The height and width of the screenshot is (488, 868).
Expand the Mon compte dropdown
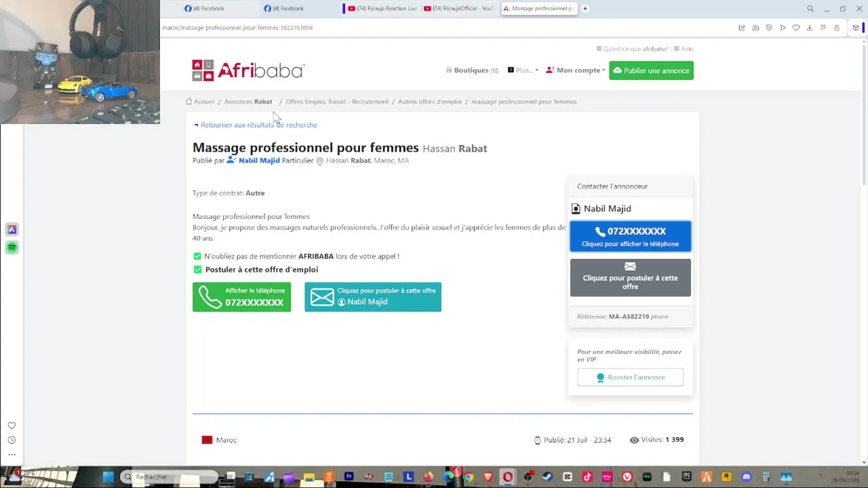click(576, 70)
